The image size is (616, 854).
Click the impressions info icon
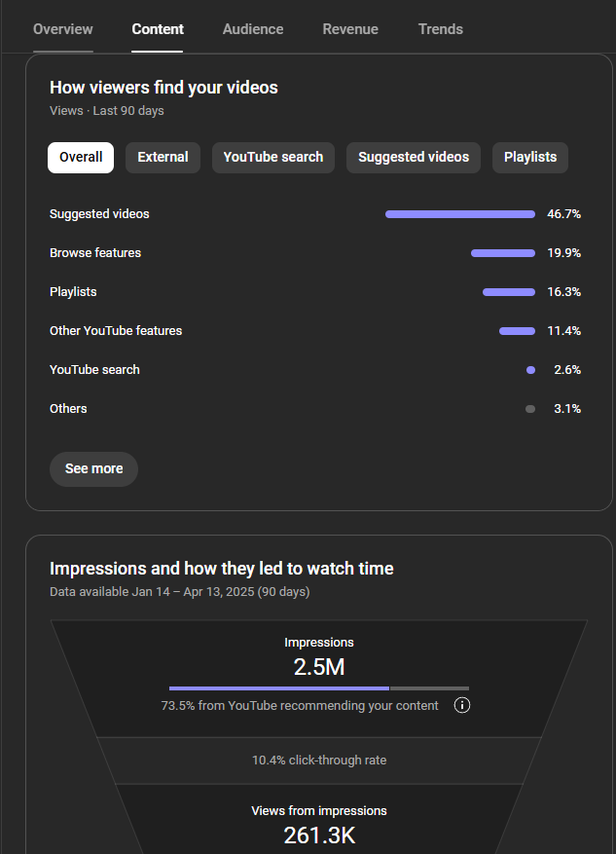click(x=462, y=705)
